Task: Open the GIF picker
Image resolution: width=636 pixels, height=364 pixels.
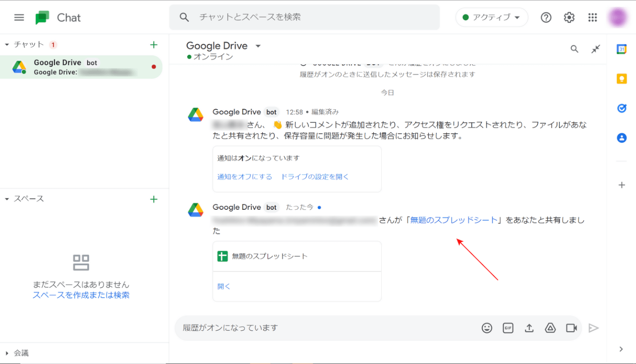Action: (x=508, y=328)
